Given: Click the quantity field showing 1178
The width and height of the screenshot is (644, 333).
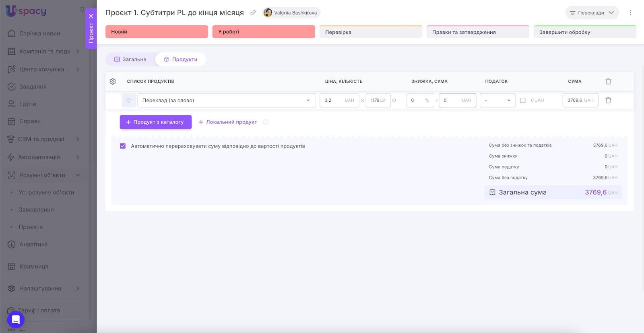Looking at the screenshot, I should click(x=378, y=100).
